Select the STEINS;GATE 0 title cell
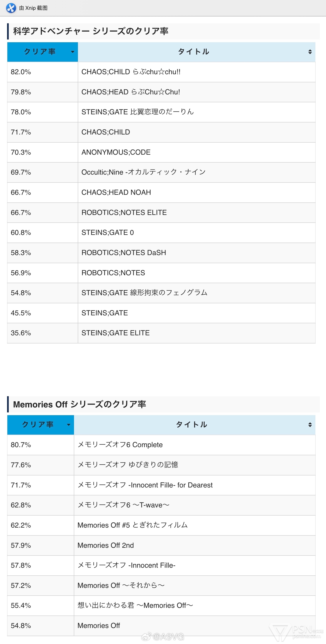The width and height of the screenshot is (326, 644). (x=196, y=233)
